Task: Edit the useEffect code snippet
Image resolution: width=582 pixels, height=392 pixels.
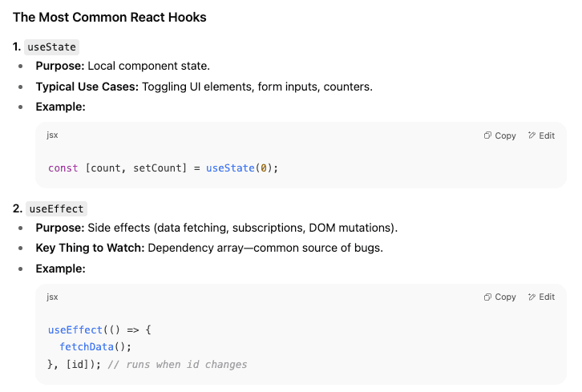Action: (541, 297)
